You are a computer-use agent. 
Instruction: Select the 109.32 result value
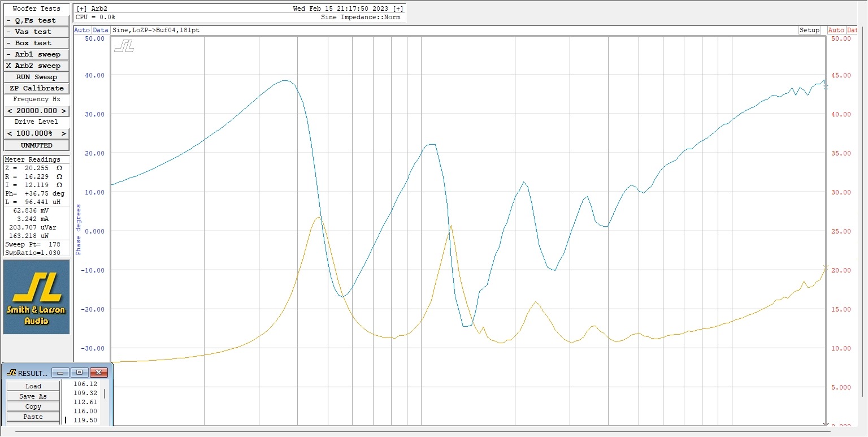(85, 393)
